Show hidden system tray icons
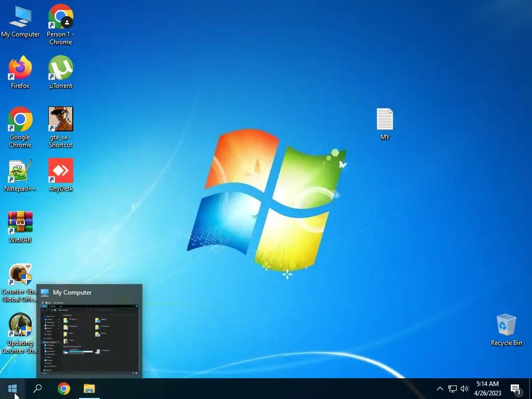Viewport: 532px width, 399px height. (440, 389)
